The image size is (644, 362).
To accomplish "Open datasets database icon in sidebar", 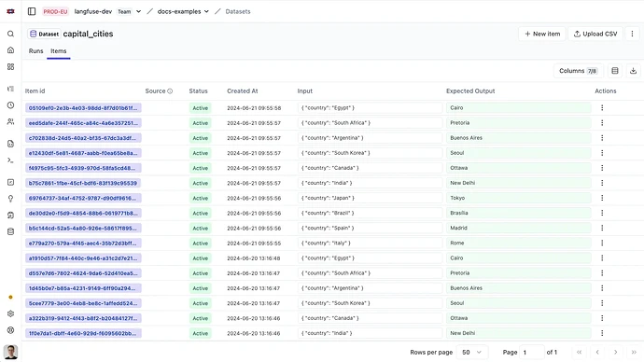I will coord(10,232).
